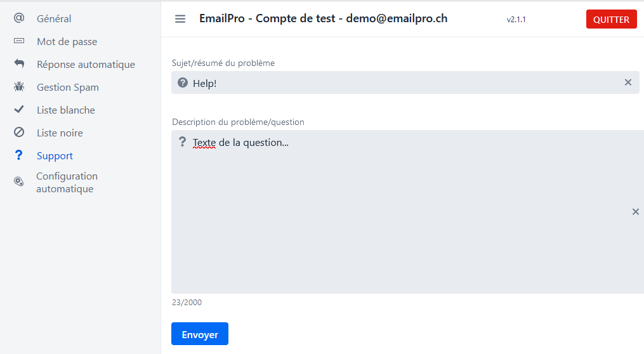Click the hamburger menu icon
Viewport: 644px width, 354px height.
pos(180,19)
